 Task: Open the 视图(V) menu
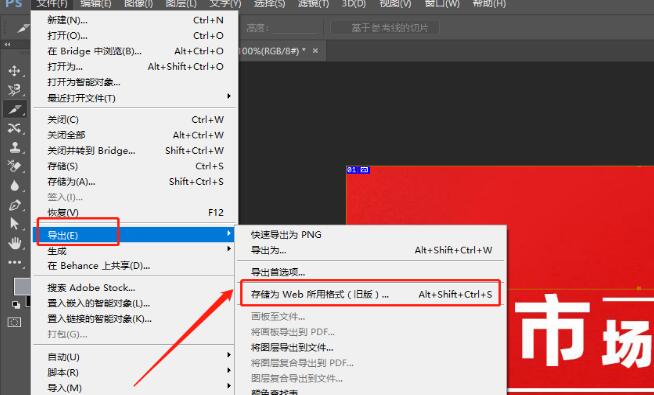395,4
